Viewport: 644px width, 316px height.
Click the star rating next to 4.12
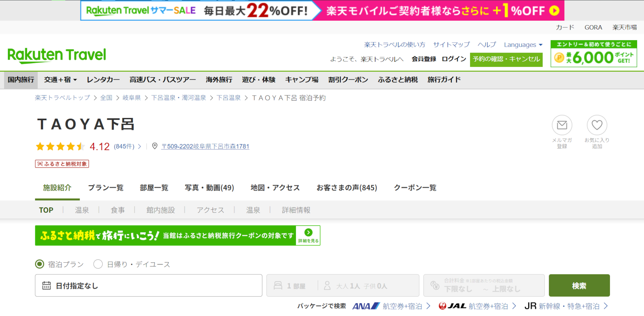point(60,146)
